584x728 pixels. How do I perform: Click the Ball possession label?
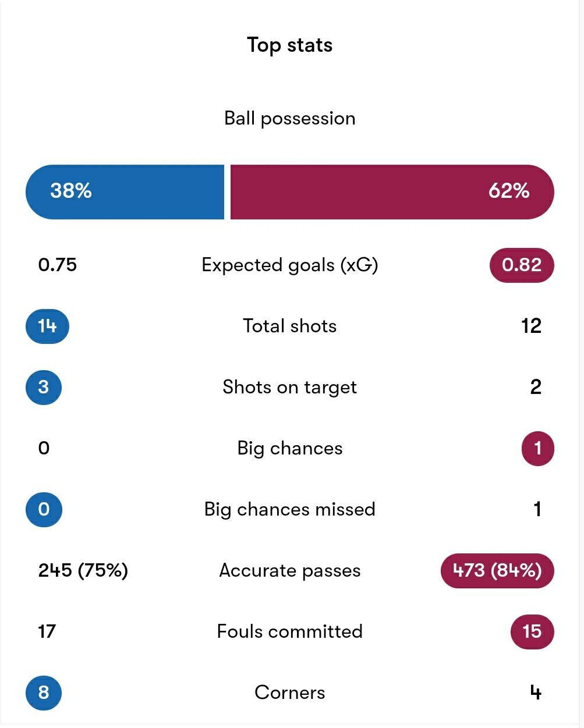click(x=289, y=118)
